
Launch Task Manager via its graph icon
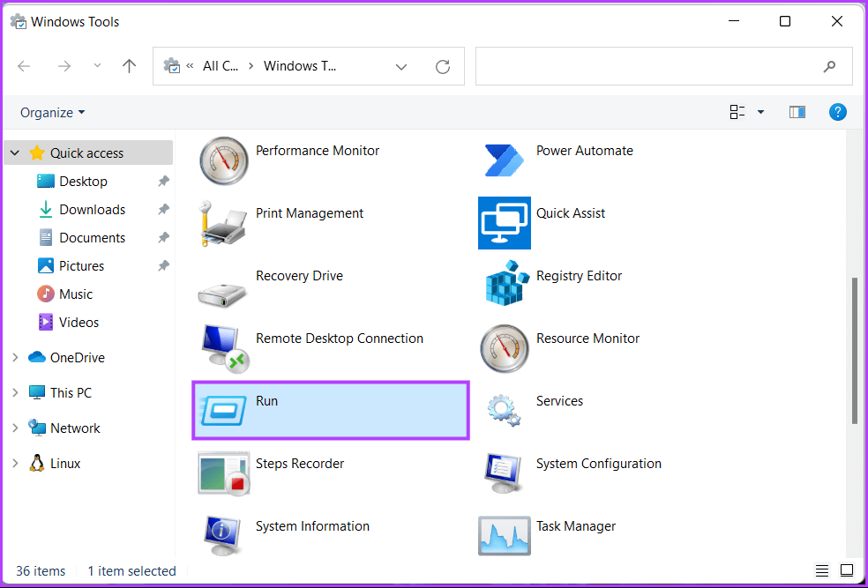(x=505, y=535)
